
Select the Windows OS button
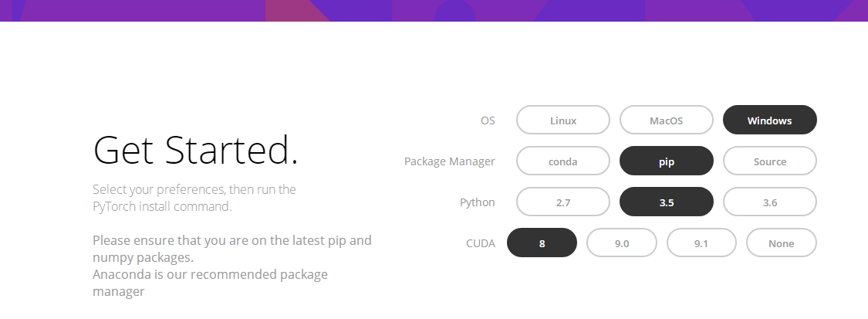click(769, 120)
